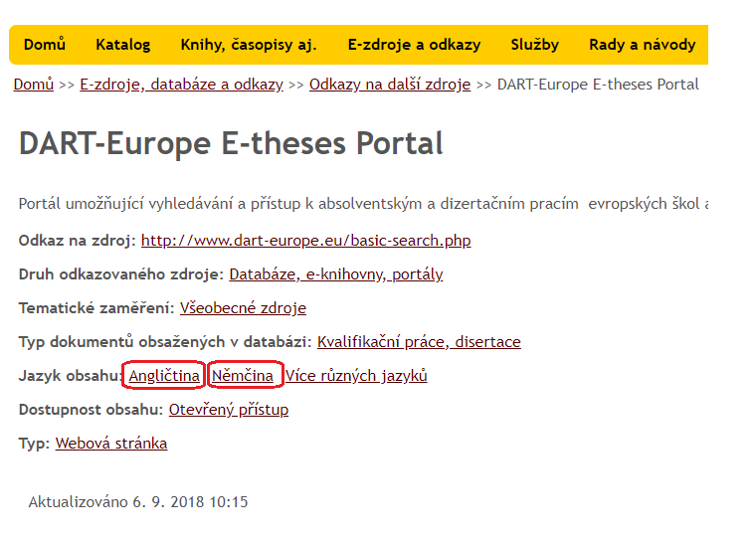Click the Webová stránka type link

tap(111, 443)
